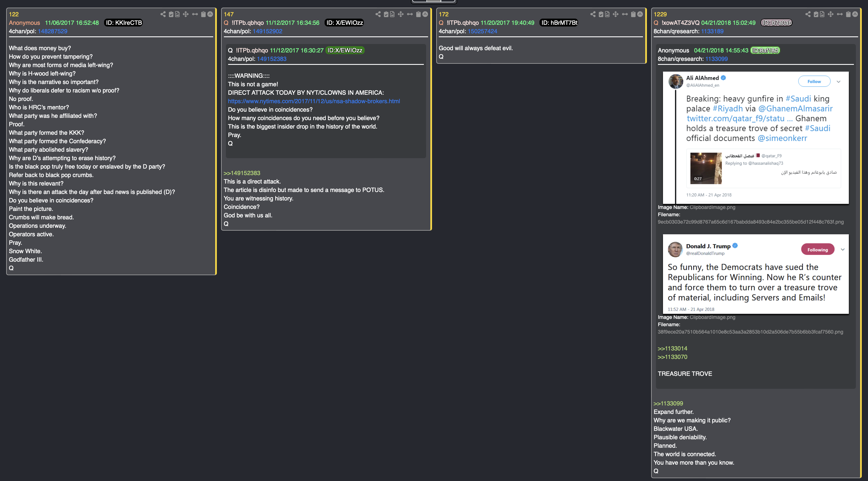Click the orange Anonymous name on post 122

point(24,23)
